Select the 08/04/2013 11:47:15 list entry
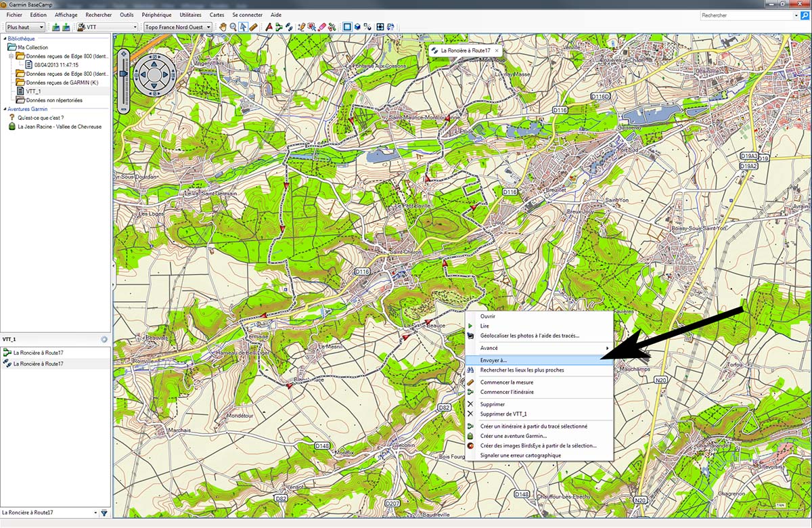 (56, 65)
